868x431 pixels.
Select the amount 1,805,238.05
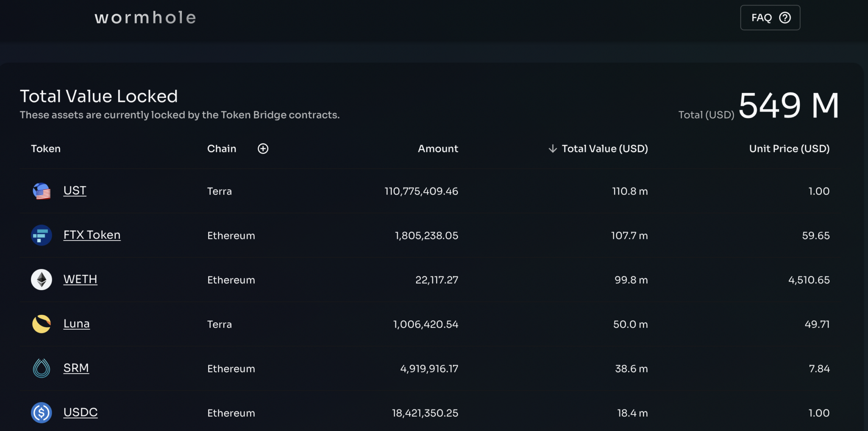pos(426,235)
